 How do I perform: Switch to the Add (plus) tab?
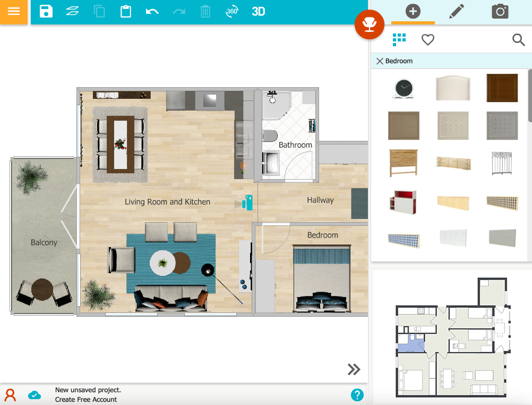413,11
